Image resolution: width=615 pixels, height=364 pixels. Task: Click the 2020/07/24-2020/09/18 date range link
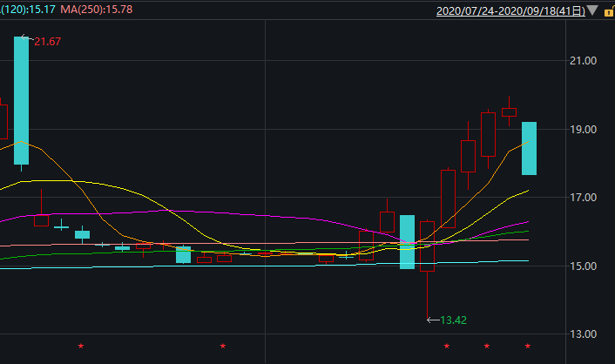(x=509, y=11)
